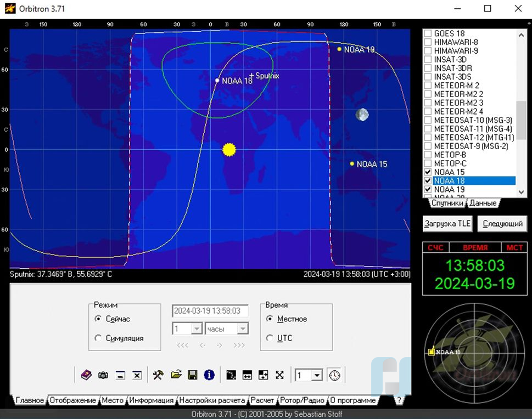Switch to the Ротор/Радио tab
The width and height of the screenshot is (532, 419).
click(x=303, y=400)
